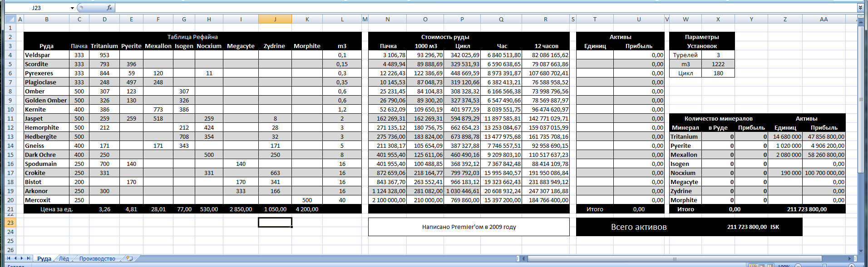Select row 23 header
The image size is (868, 267).
click(10, 223)
